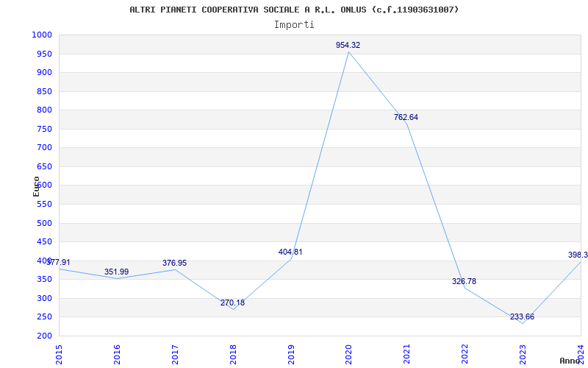
Task: Click the 2022 x-axis label
Action: click(465, 354)
